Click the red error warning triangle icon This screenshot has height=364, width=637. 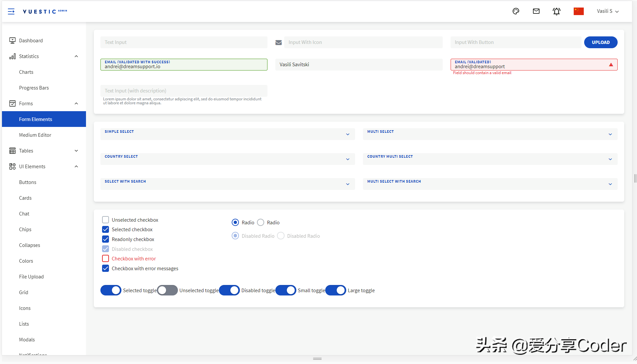[x=611, y=65]
